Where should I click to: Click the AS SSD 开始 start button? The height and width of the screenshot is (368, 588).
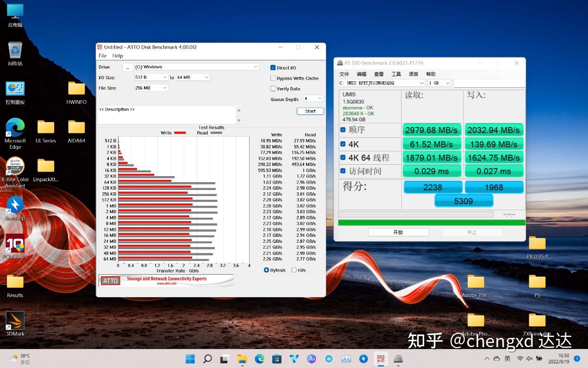pos(398,232)
